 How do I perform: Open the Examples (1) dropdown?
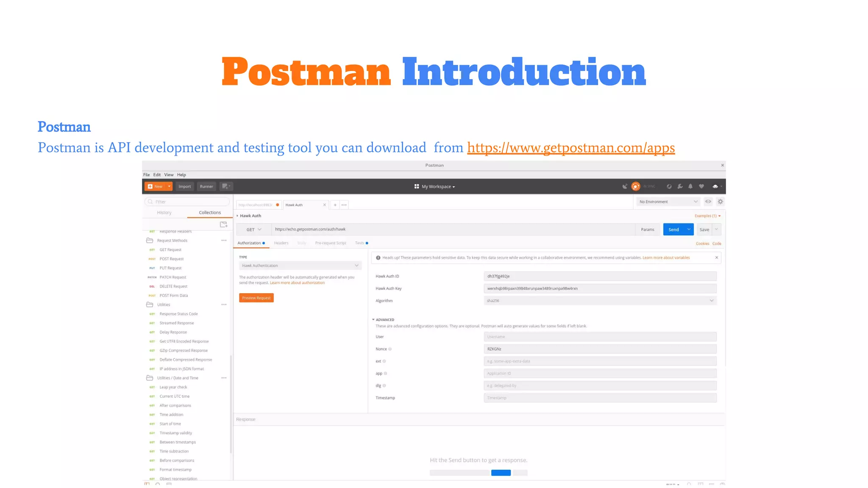707,216
